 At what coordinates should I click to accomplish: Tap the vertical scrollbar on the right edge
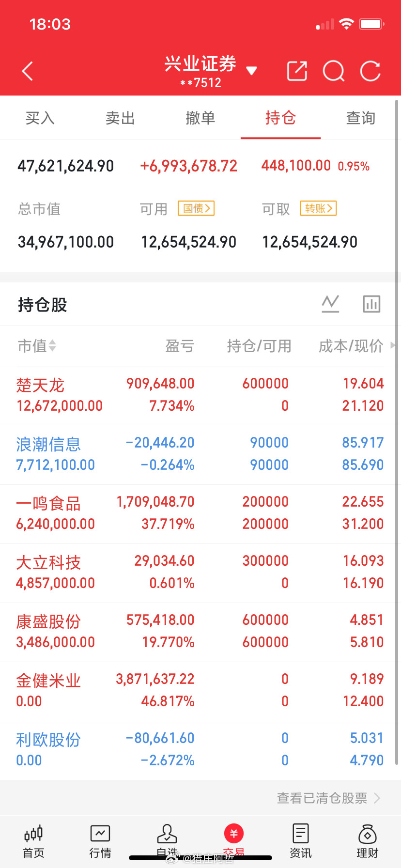(x=397, y=434)
